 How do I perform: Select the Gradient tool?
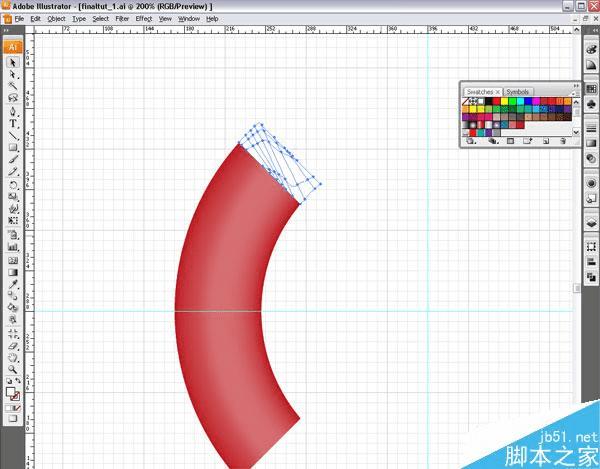pyautogui.click(x=13, y=272)
